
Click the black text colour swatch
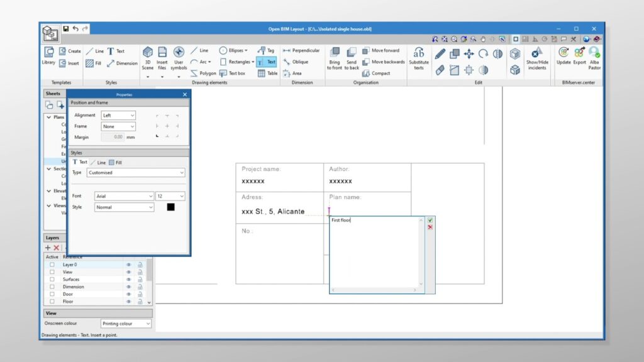click(170, 207)
